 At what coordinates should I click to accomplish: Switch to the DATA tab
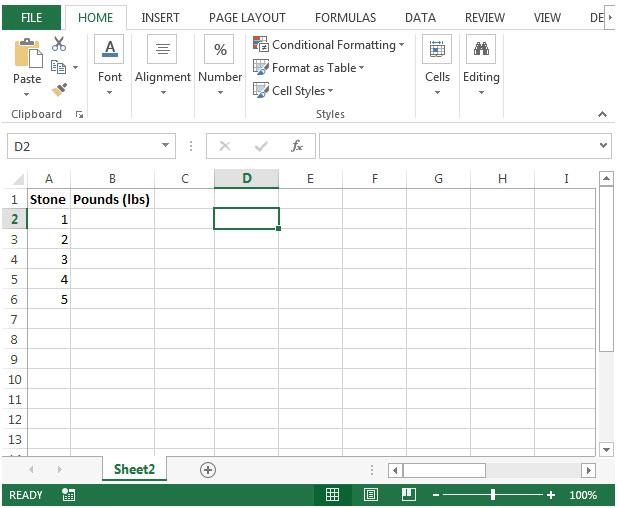coord(420,18)
